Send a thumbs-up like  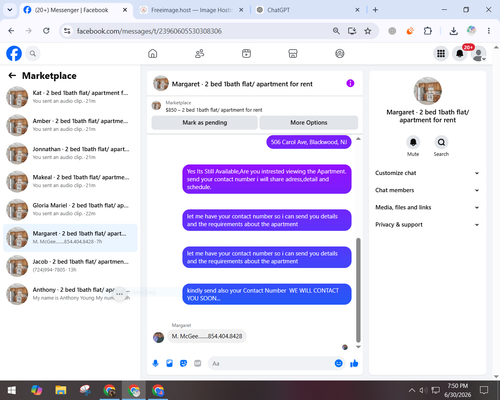click(x=354, y=363)
